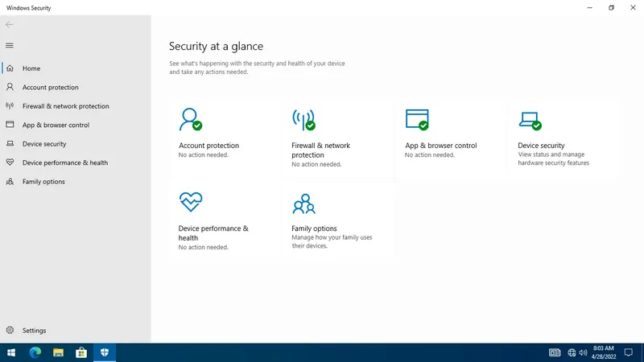644x362 pixels.
Task: Click the Family options people icon in sidebar
Action: tap(10, 181)
